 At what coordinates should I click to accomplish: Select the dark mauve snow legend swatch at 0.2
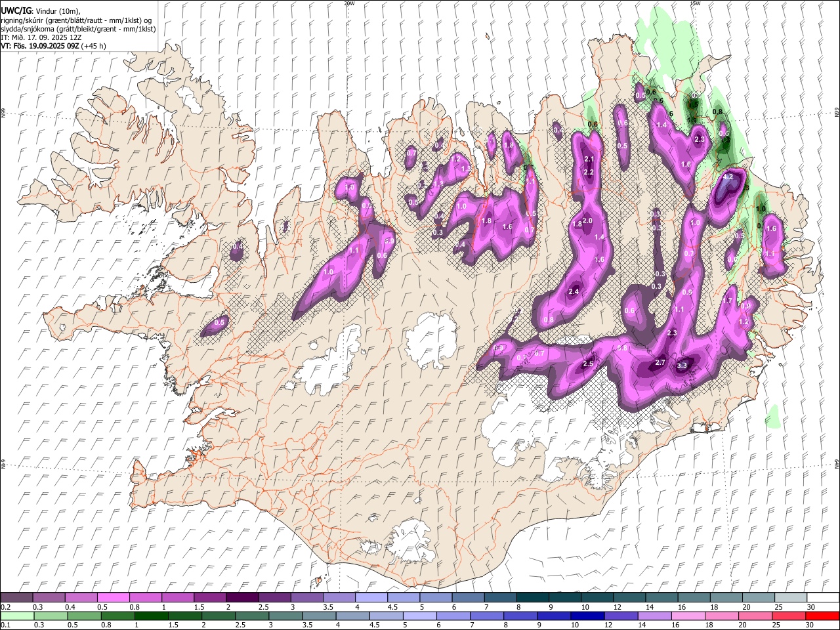16,598
